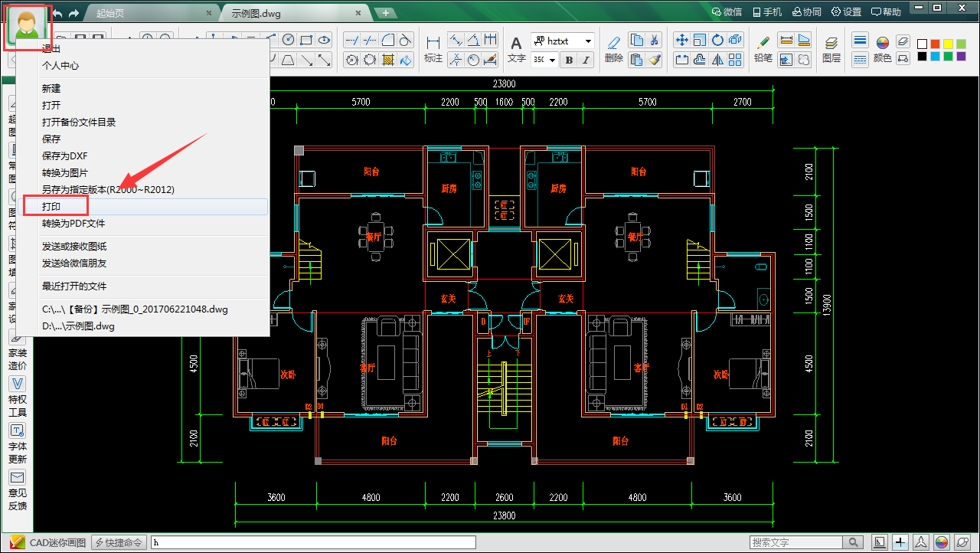Click the scissors cut icon
Viewport: 980px width, 553px height.
pos(655,41)
